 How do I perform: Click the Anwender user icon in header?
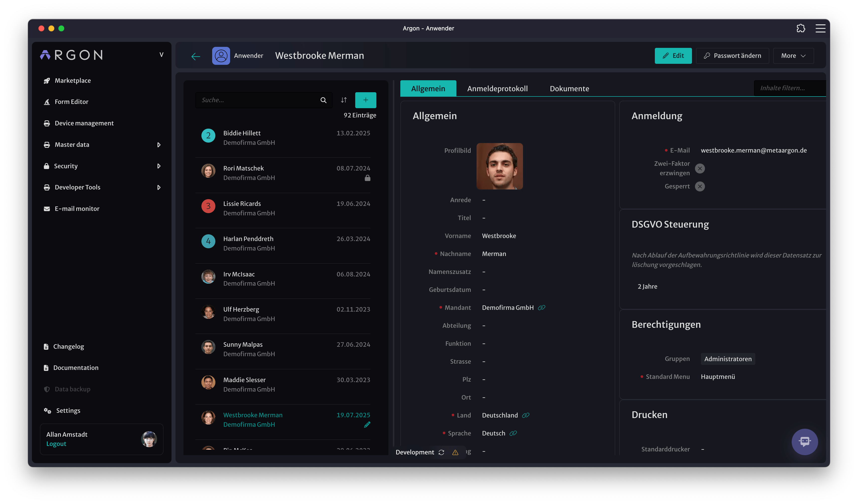pos(221,56)
